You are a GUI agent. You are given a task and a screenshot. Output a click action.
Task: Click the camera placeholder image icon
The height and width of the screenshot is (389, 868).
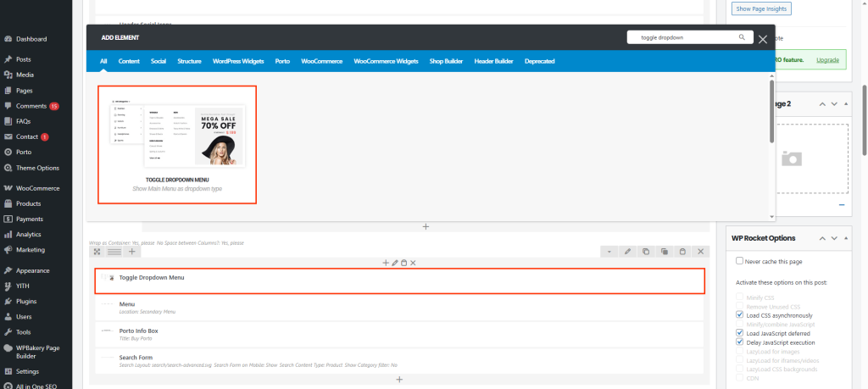(x=791, y=158)
